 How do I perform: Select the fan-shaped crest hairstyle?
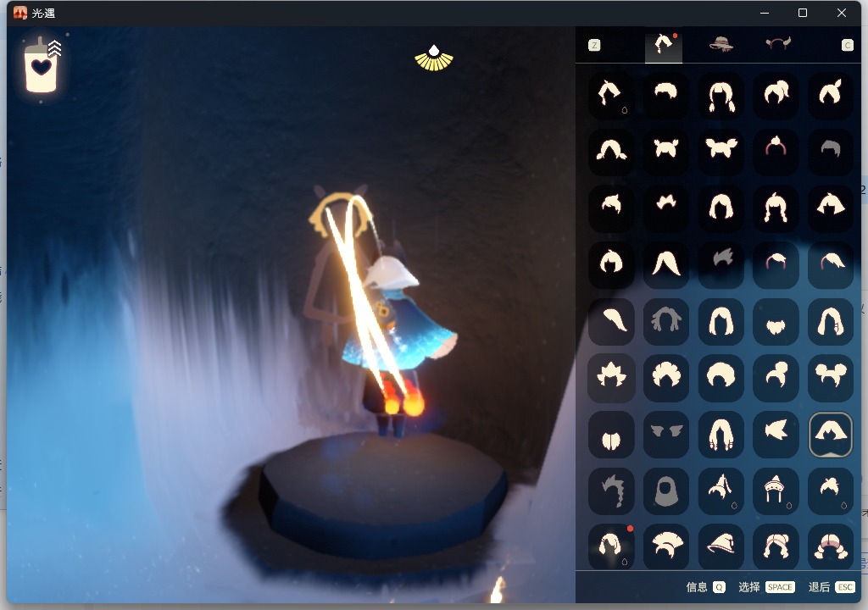point(666,547)
